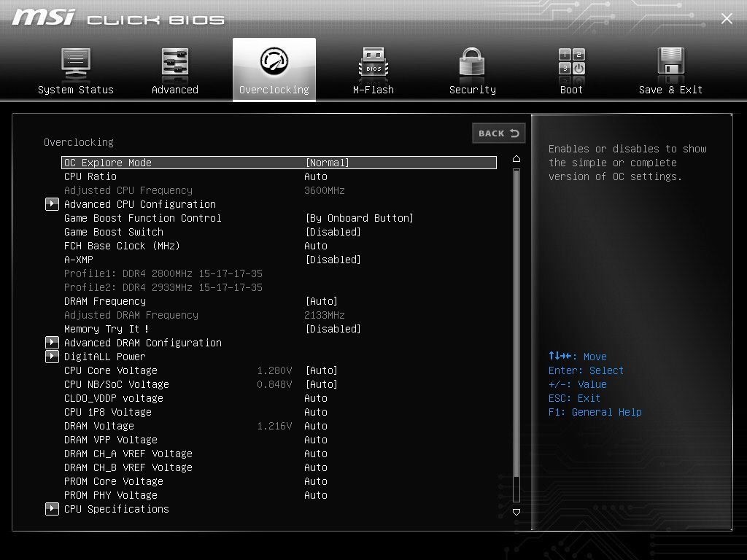Screen dimensions: 747x560
Task: Select CPU Ratio Auto field
Action: [x=316, y=176]
